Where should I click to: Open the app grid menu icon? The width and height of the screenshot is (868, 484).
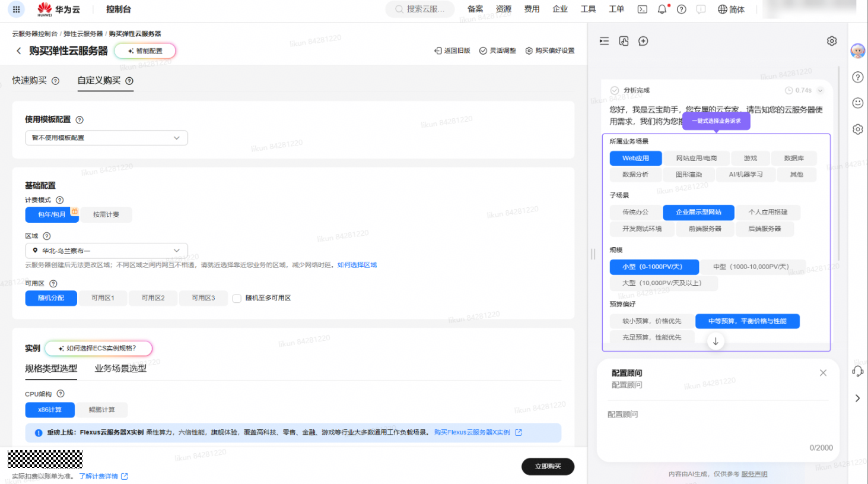point(16,10)
